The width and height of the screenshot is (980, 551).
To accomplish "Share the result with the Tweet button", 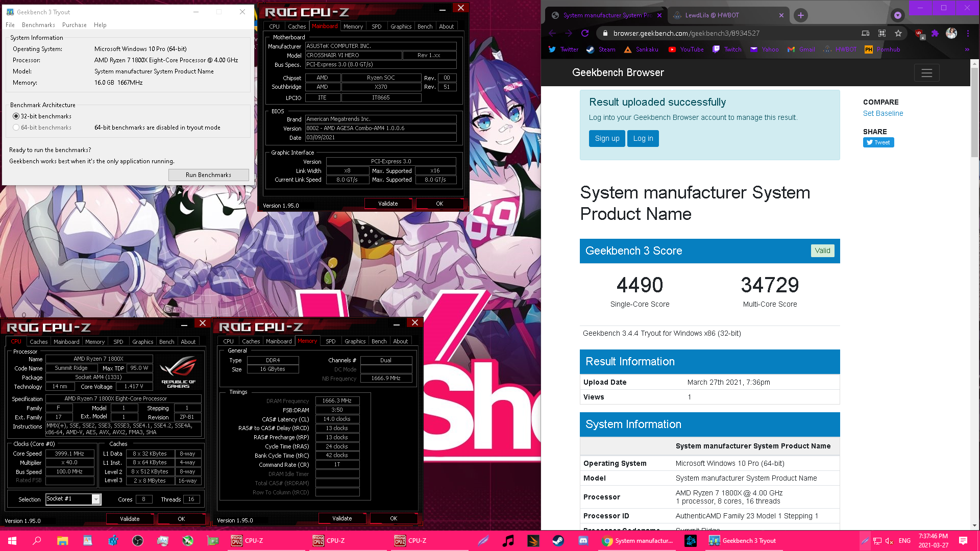I will coord(878,142).
